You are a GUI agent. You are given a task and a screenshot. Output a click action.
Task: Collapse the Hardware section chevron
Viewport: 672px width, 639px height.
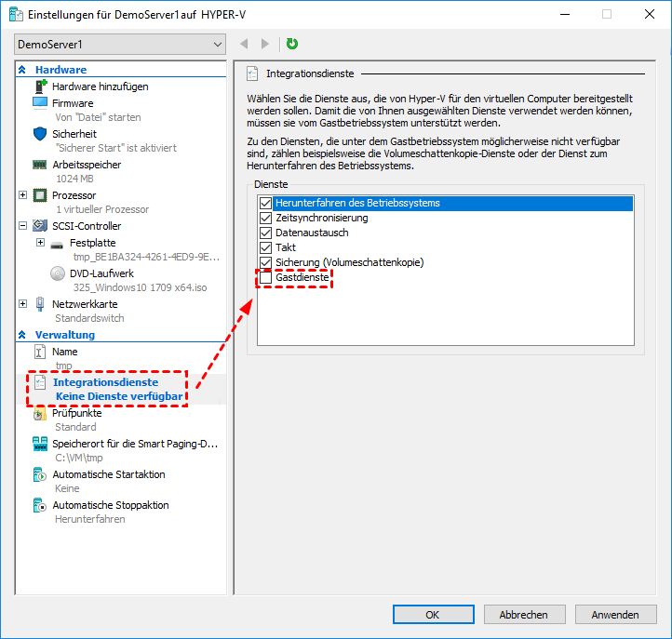click(x=22, y=70)
